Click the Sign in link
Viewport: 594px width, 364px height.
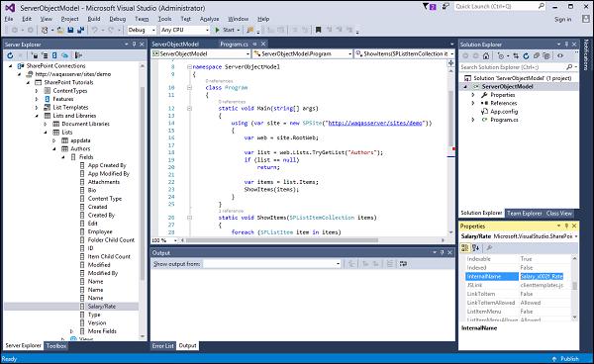[562, 19]
